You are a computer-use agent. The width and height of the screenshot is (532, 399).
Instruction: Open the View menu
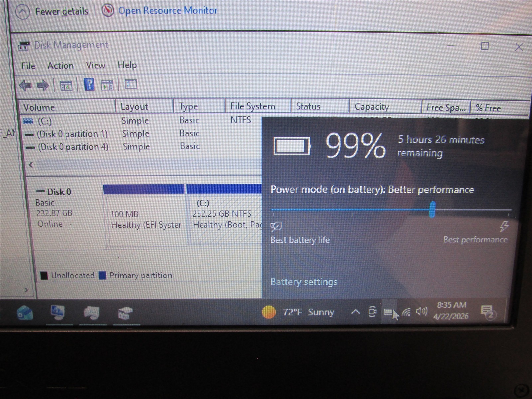[x=96, y=65]
